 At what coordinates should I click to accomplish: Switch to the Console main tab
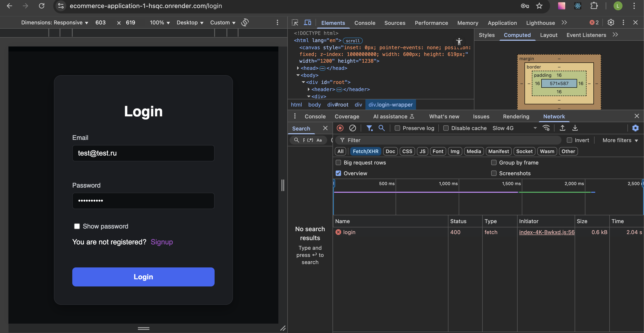pos(365,23)
